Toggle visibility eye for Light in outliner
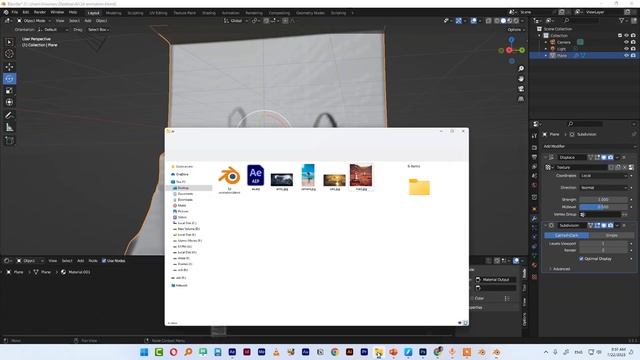This screenshot has width=640, height=360. (626, 49)
